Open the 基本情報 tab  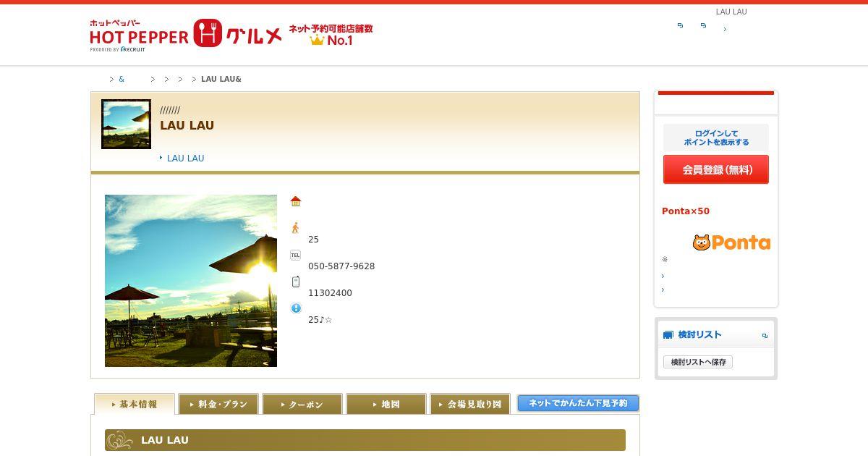pyautogui.click(x=135, y=404)
